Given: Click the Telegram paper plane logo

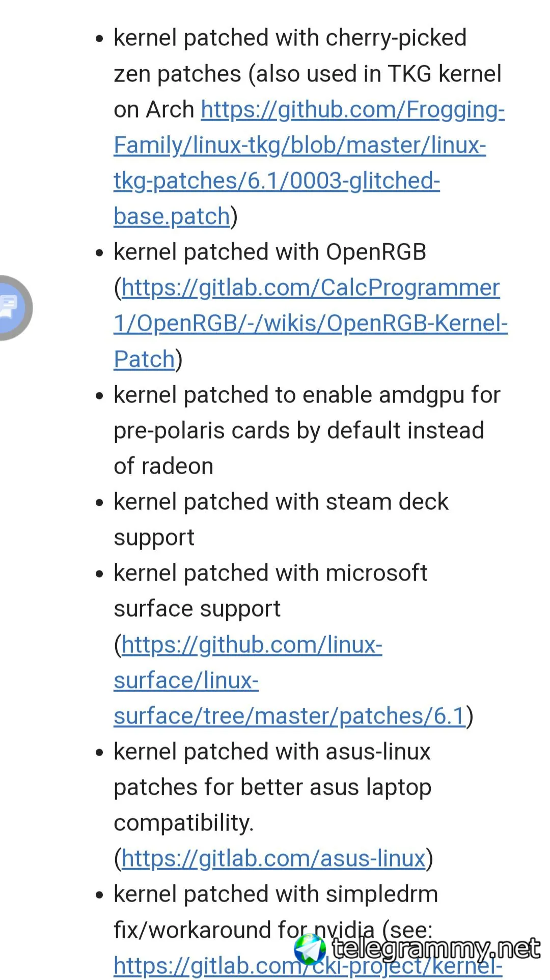Looking at the screenshot, I should pyautogui.click(x=310, y=949).
